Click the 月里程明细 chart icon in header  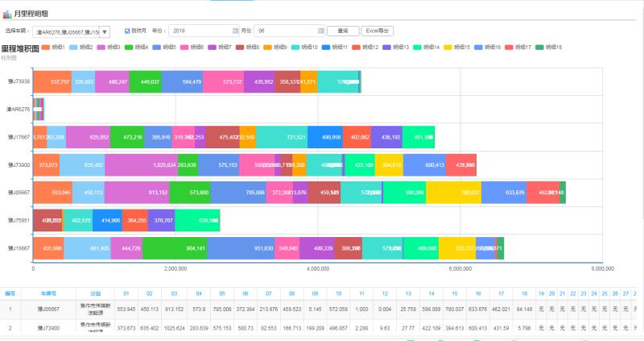coord(7,14)
